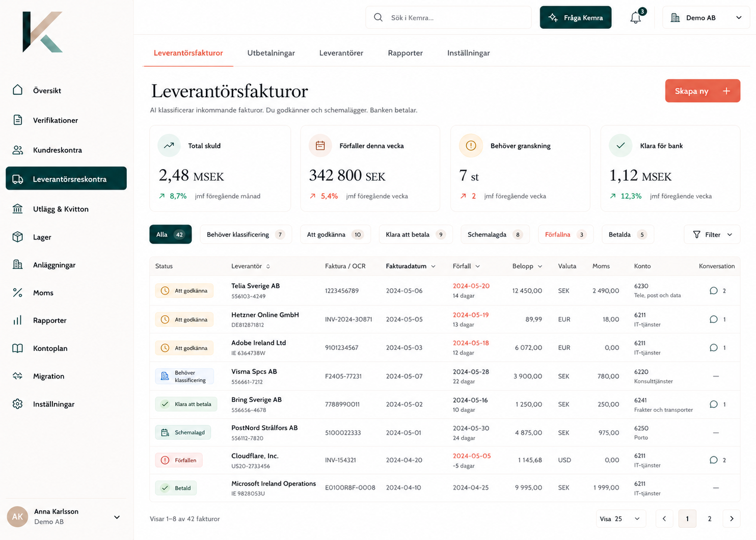This screenshot has width=756, height=540.
Task: Sort by Belopp column
Action: (x=527, y=266)
